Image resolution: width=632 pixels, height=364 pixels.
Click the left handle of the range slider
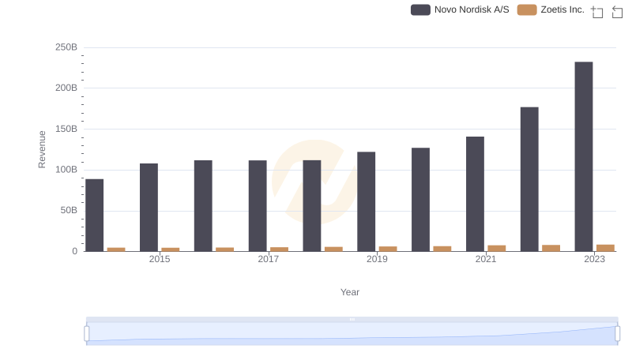click(87, 334)
